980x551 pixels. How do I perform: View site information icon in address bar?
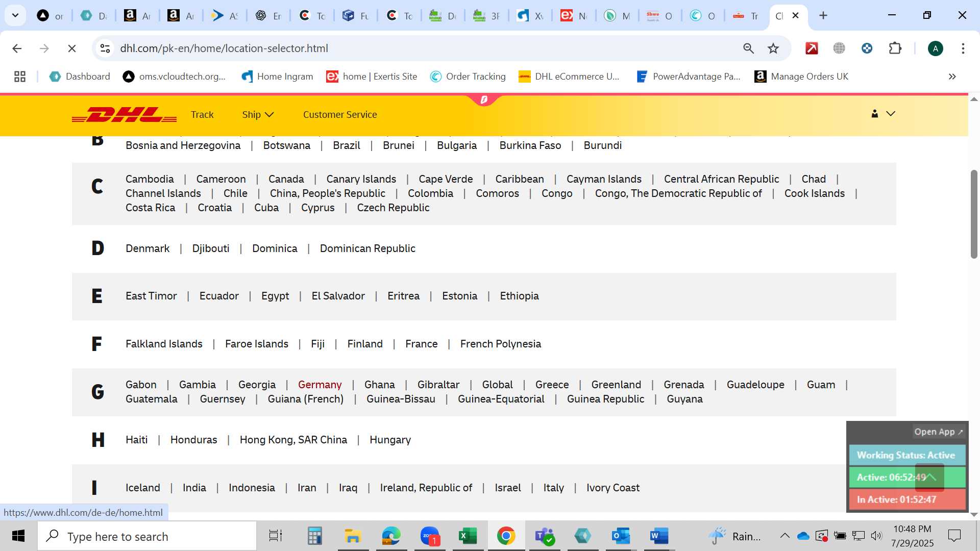coord(105,48)
